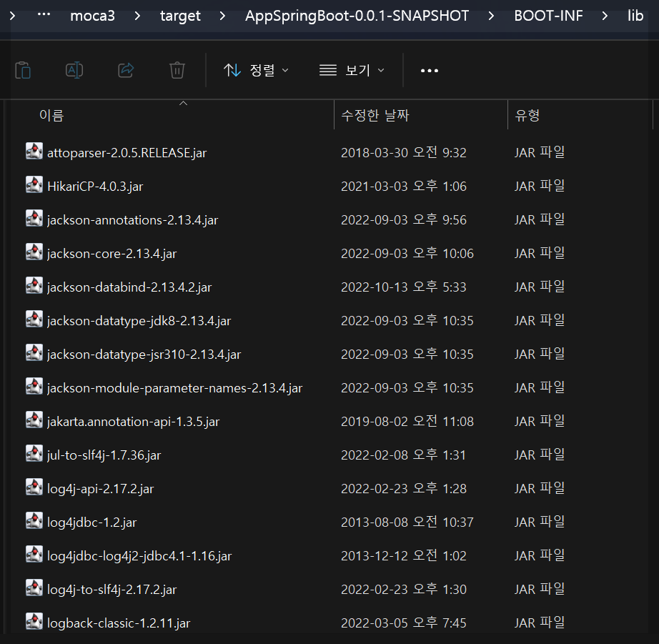Click file name log4j-to-slf4j-2.17.2.jar
659x644 pixels.
(x=112, y=590)
